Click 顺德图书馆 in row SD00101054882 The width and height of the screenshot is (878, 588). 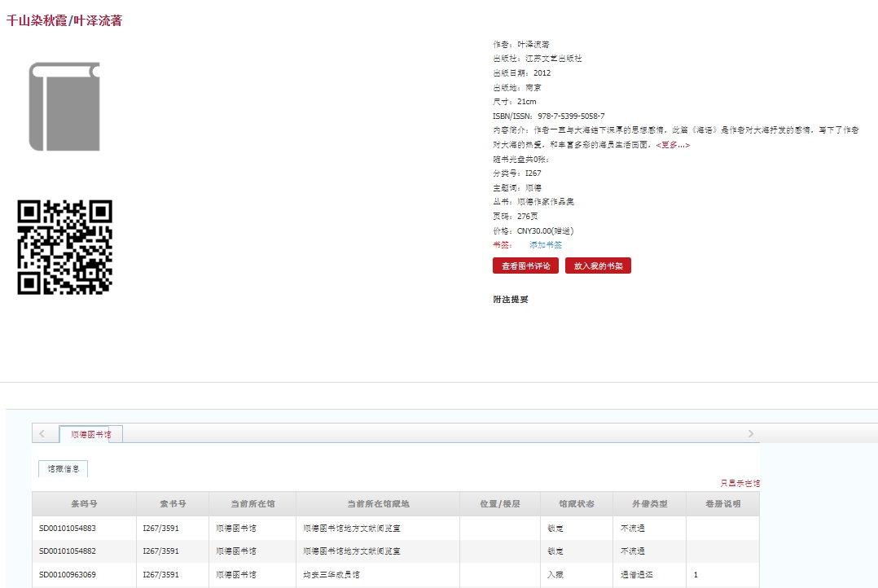(x=235, y=551)
